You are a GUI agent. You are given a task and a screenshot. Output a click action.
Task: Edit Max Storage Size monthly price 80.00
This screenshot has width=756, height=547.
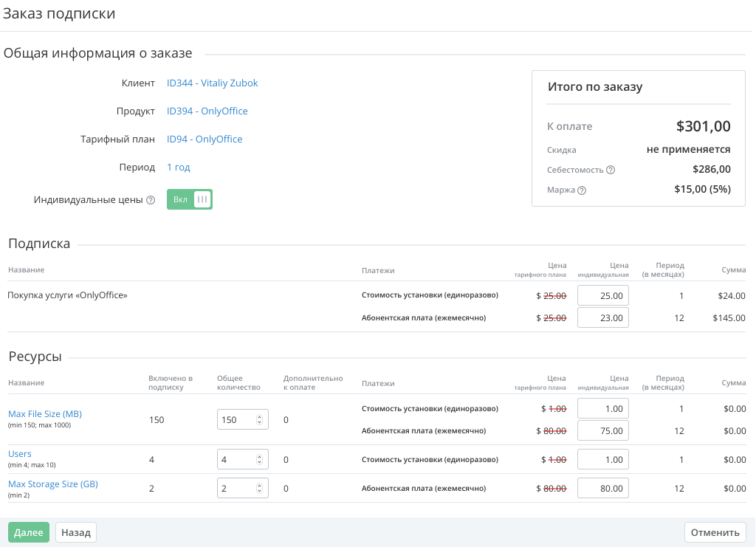pyautogui.click(x=603, y=489)
